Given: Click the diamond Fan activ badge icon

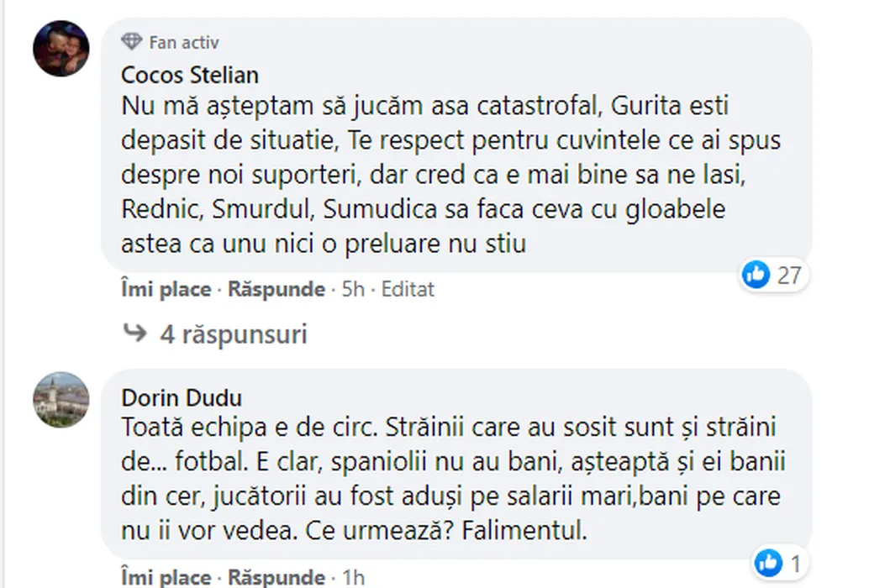Looking at the screenshot, I should (x=131, y=41).
